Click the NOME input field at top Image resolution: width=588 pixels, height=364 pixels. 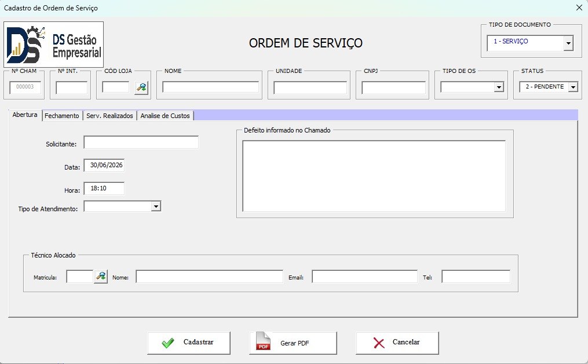210,87
